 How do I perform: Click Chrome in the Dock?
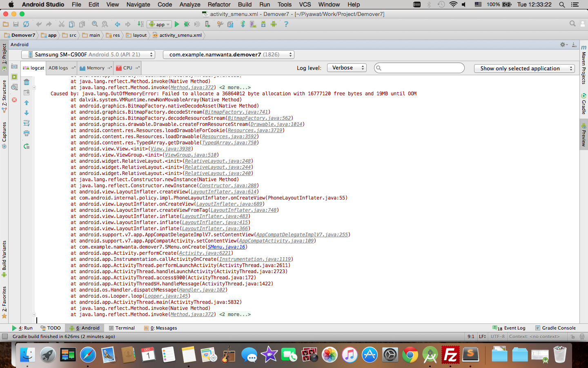point(410,355)
